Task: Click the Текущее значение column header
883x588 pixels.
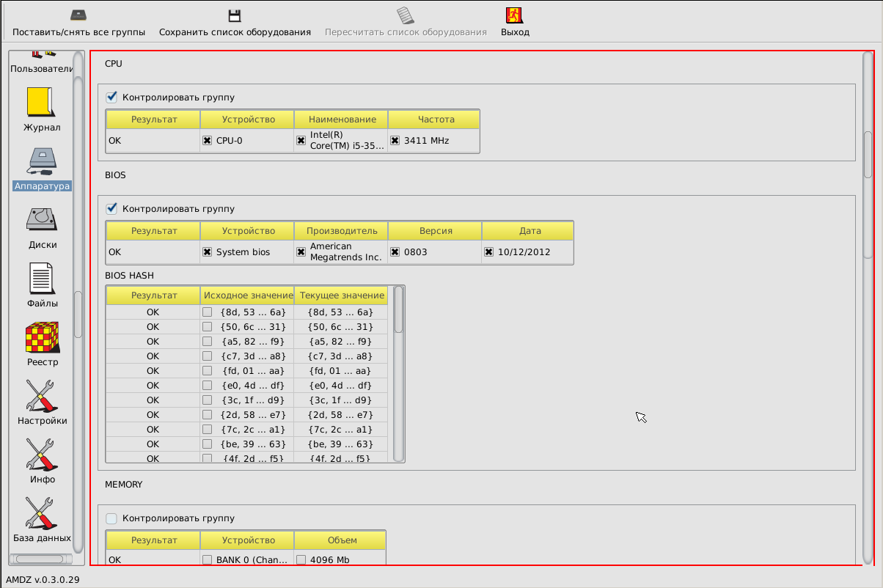Action: (341, 295)
